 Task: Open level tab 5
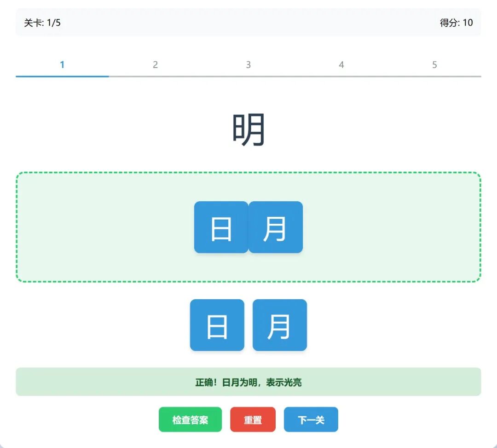pyautogui.click(x=434, y=64)
